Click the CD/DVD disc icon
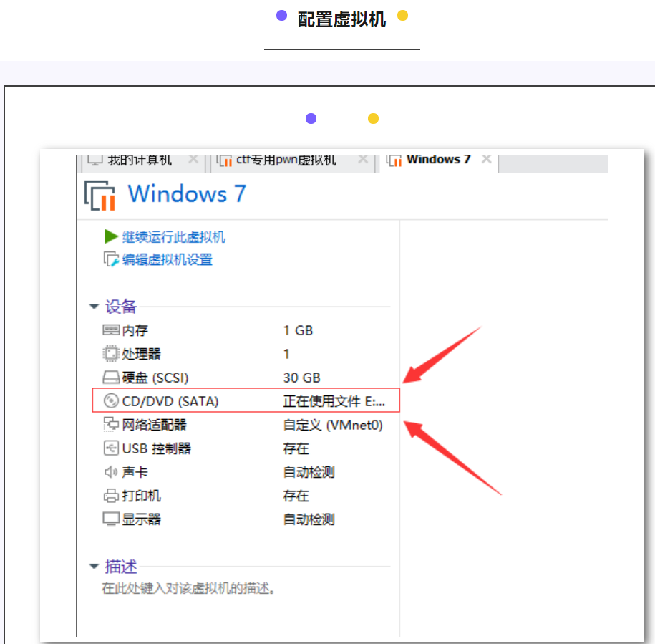Viewport: 655px width, 644px height. [x=111, y=400]
